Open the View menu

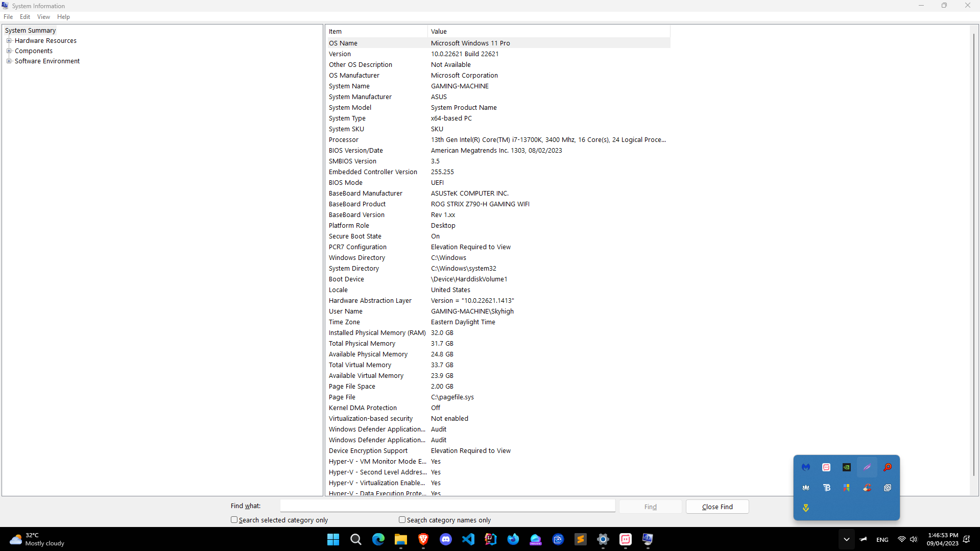pyautogui.click(x=43, y=17)
